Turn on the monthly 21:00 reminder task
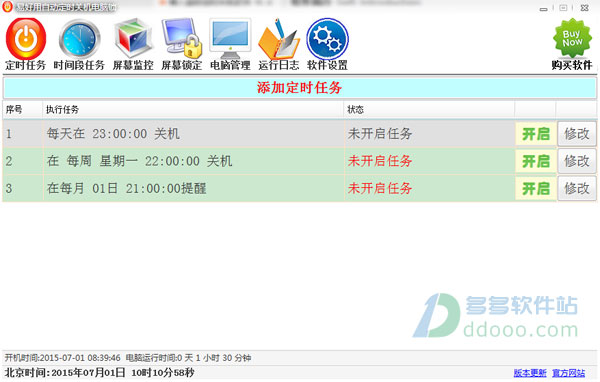The width and height of the screenshot is (600, 382). tap(536, 188)
